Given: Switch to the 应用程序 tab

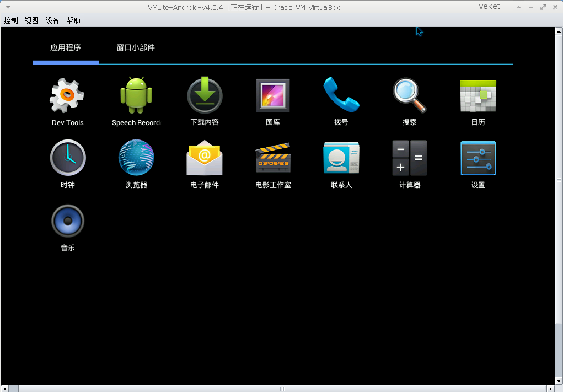Looking at the screenshot, I should tap(66, 47).
